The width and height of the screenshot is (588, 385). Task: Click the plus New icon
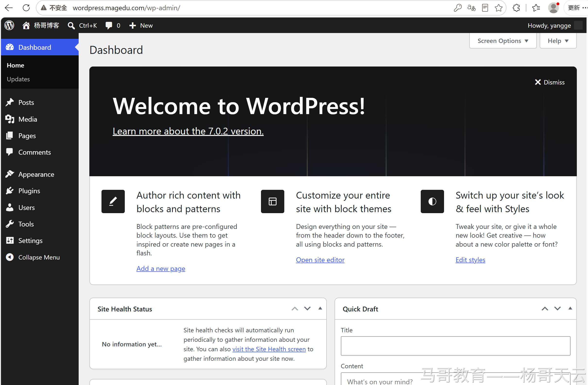pos(133,25)
